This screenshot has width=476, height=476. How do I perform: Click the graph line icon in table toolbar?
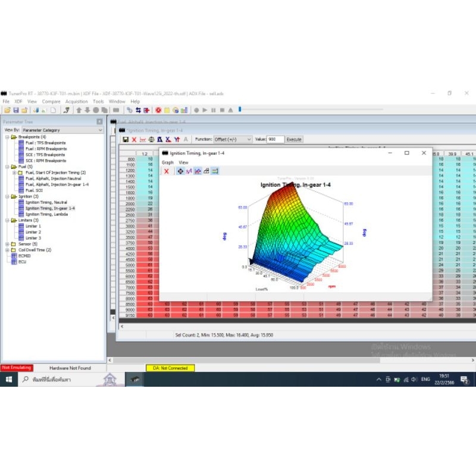[x=143, y=139]
